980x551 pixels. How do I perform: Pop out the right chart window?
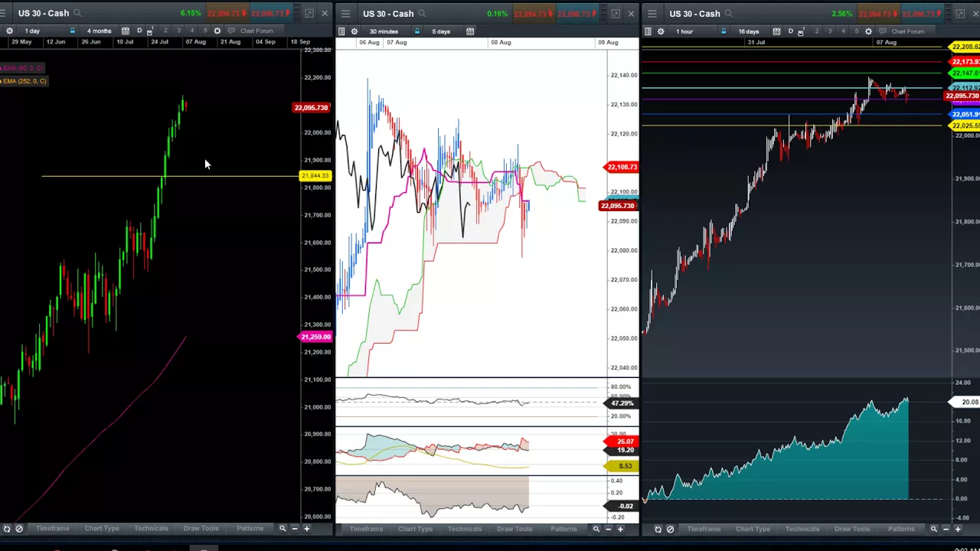point(959,14)
